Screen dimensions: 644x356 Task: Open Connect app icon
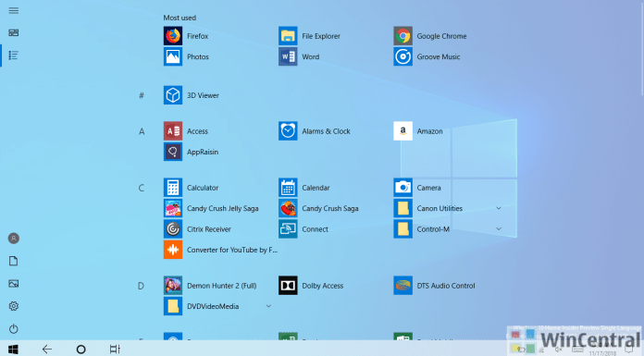click(288, 228)
